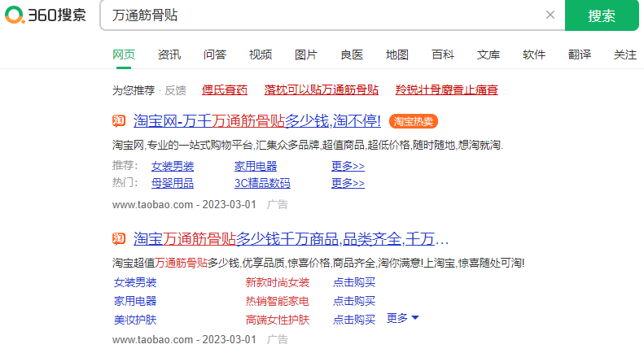The image size is (644, 353).
Task: Open the 母婴用品 link
Action: click(173, 183)
